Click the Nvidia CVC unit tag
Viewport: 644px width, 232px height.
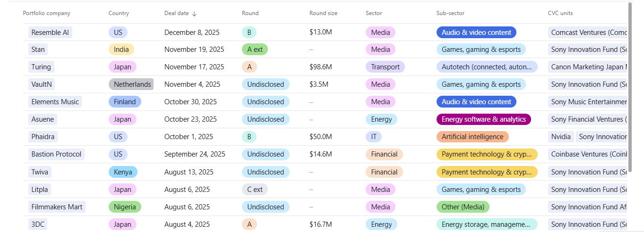coord(561,137)
